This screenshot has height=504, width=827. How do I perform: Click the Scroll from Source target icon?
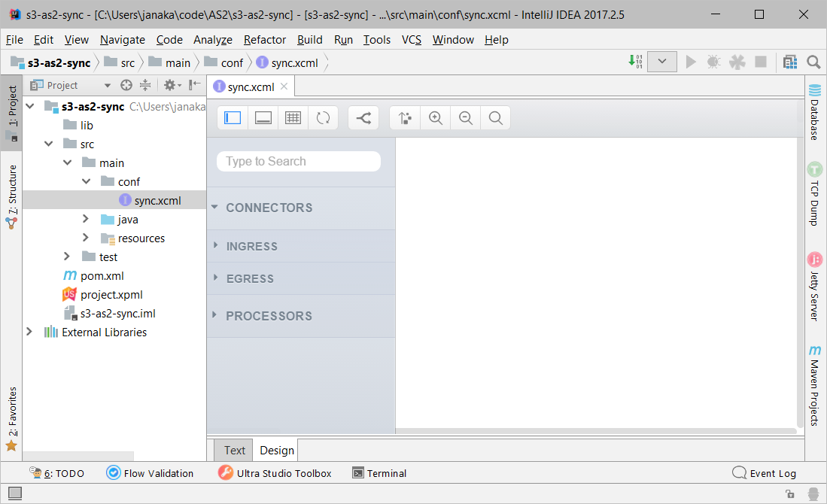point(126,85)
